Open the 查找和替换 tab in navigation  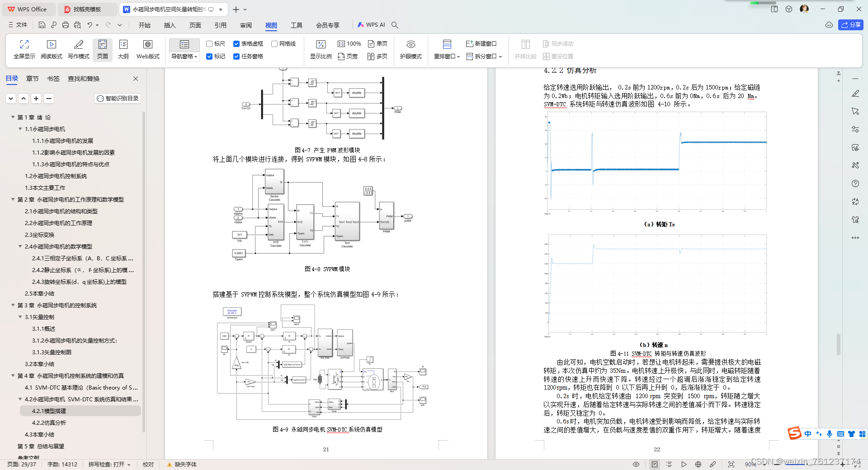(x=84, y=79)
